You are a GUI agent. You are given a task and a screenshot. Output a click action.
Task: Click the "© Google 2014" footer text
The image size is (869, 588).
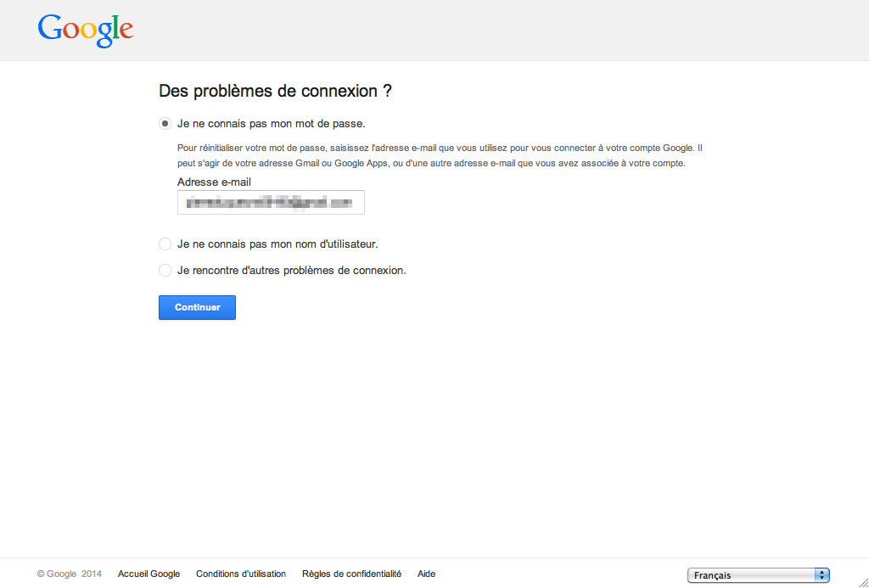coord(70,574)
